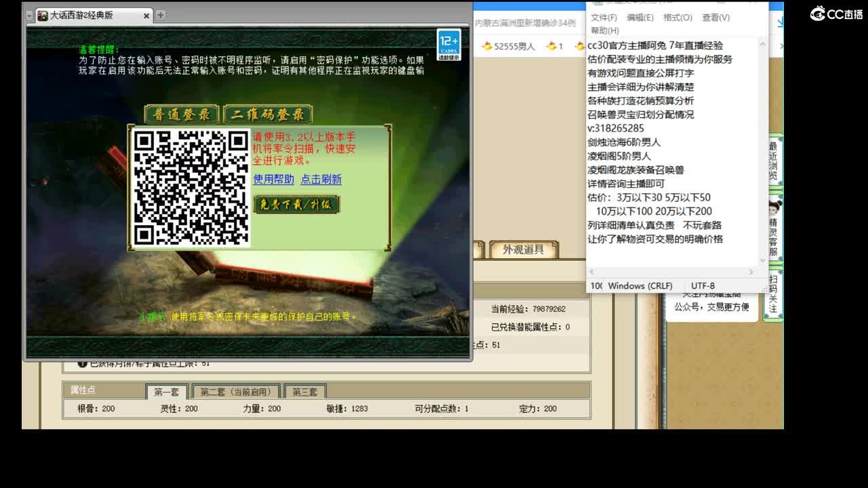Click Notepad vertical scrollbar down arrow

762,260
